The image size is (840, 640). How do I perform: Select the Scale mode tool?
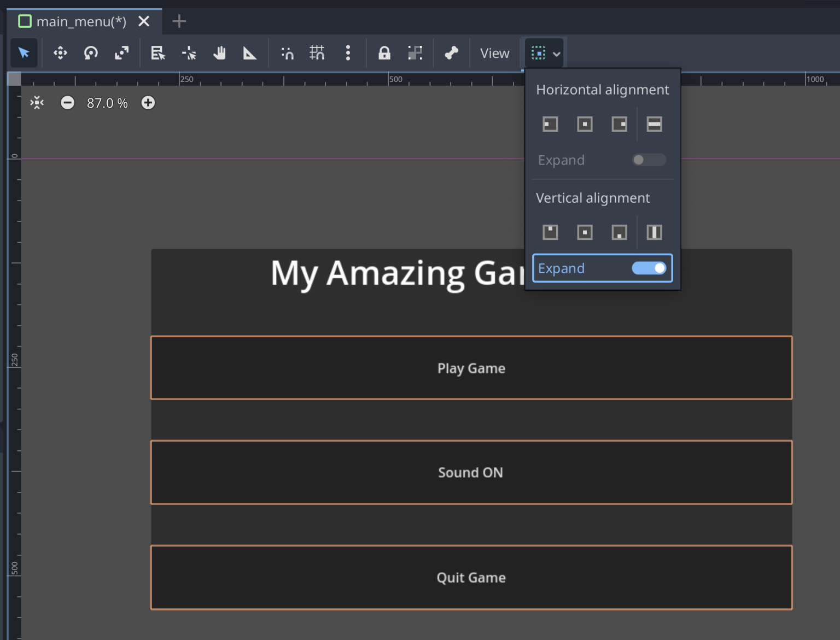121,53
